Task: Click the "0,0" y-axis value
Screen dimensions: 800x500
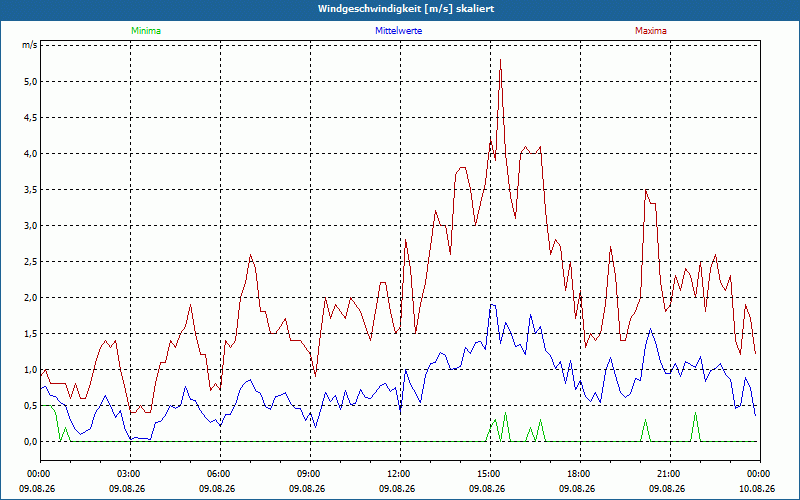Action: point(31,441)
